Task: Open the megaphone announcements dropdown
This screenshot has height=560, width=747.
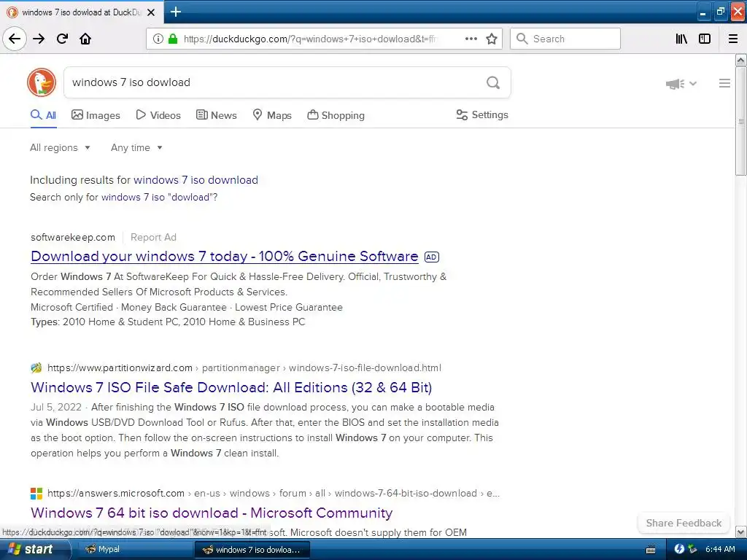Action: tap(681, 84)
